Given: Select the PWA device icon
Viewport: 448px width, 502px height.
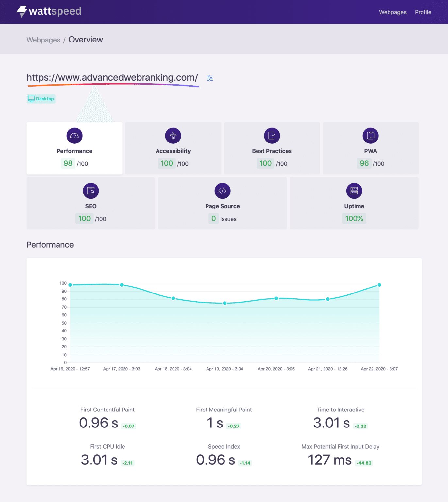Looking at the screenshot, I should (x=371, y=136).
